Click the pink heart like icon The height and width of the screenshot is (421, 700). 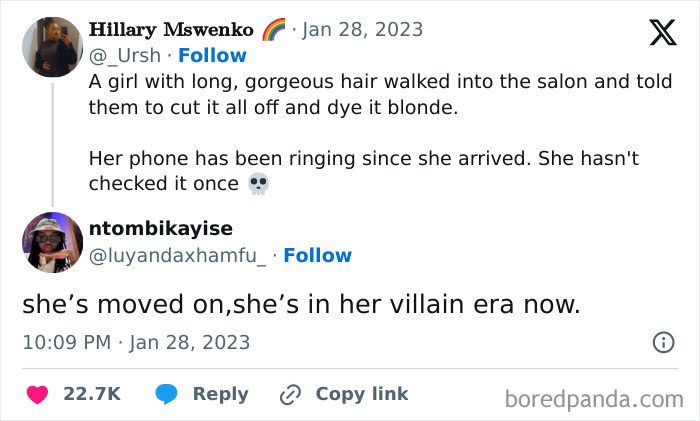point(37,394)
